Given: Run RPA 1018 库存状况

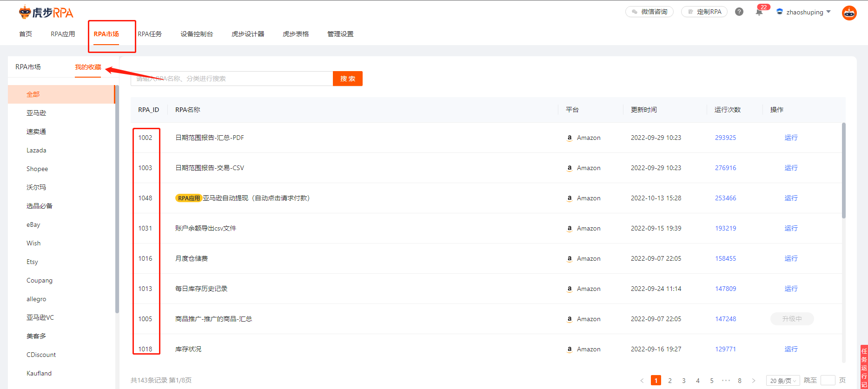Looking at the screenshot, I should 791,349.
